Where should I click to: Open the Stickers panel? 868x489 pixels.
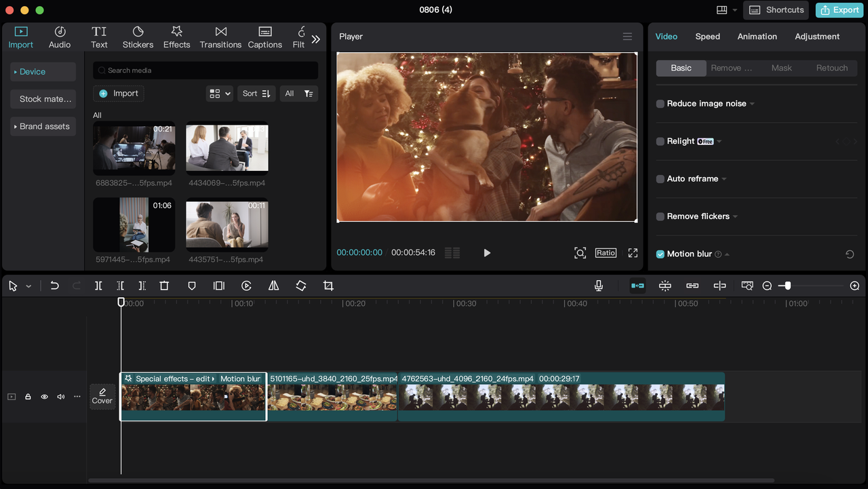click(x=138, y=37)
